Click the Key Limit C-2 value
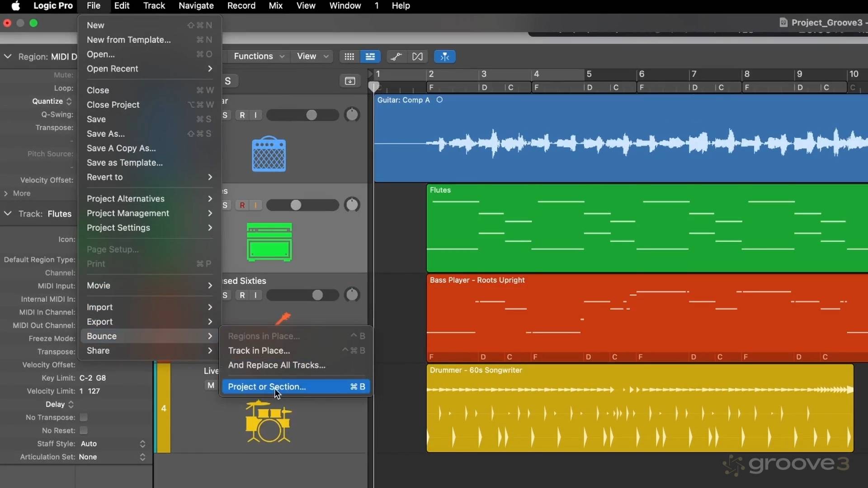The image size is (868, 488). (86, 378)
